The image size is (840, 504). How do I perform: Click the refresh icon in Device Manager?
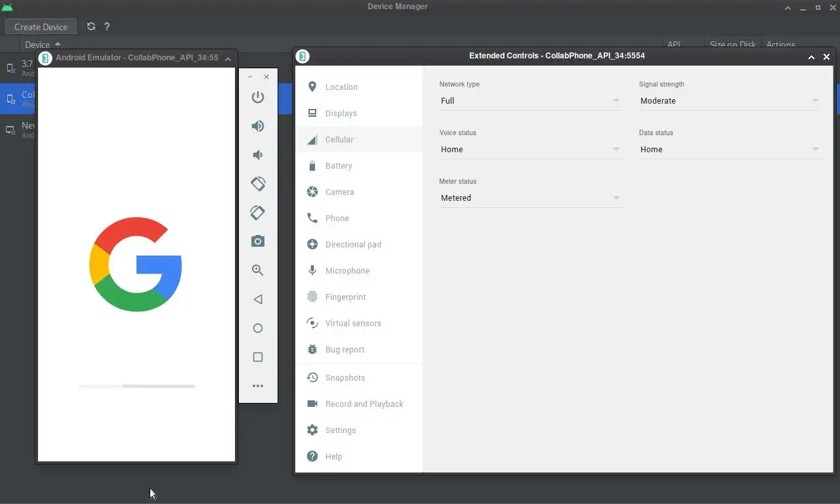[x=91, y=26]
